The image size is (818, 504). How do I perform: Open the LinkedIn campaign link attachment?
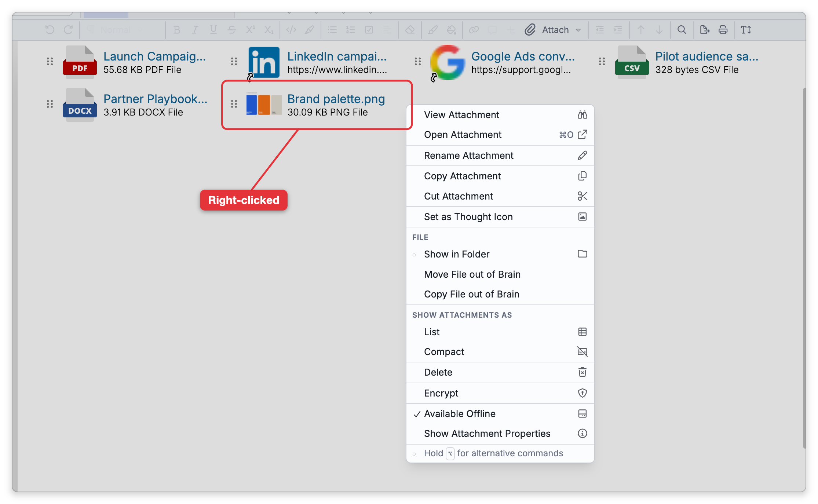(337, 56)
